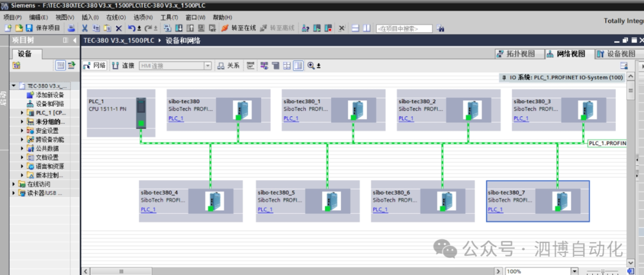644x275 pixels.
Task: Split editor space vertically
Action: pos(366,29)
